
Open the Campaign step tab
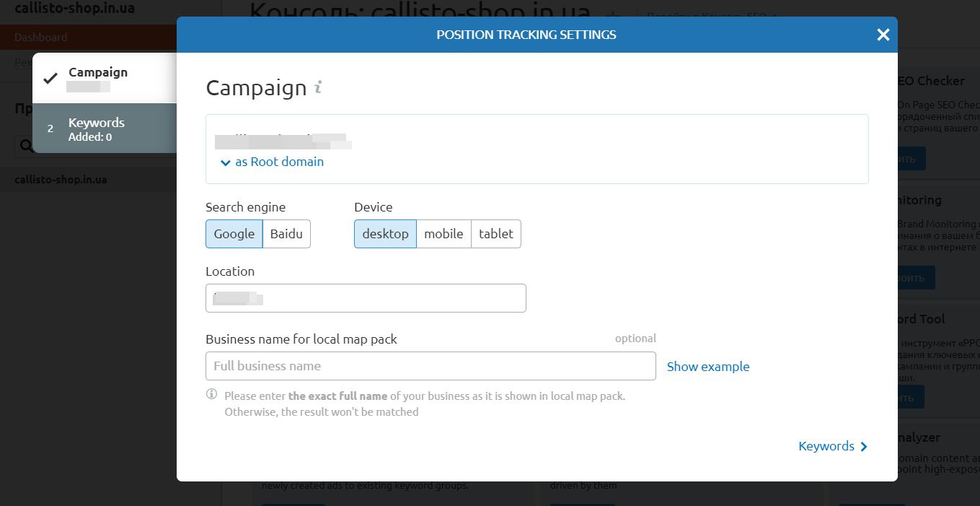[105, 77]
